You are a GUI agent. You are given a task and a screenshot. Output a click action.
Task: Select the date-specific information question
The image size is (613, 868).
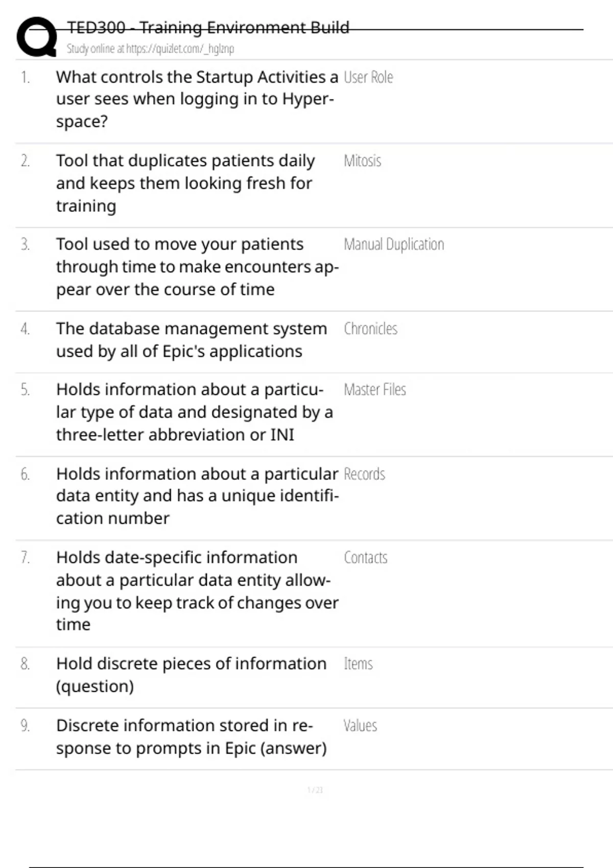click(x=197, y=591)
